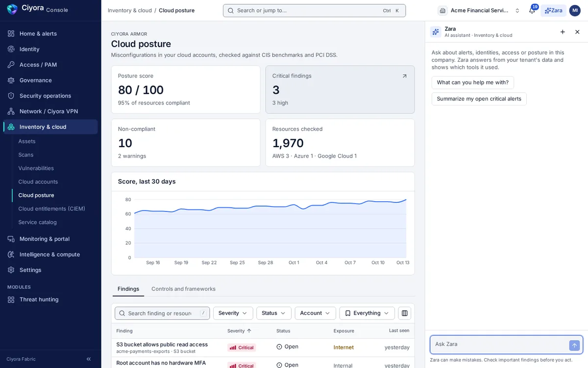Viewport: 588px width, 368px height.
Task: Click the Oct 13 point on score chart
Action: coord(406,200)
